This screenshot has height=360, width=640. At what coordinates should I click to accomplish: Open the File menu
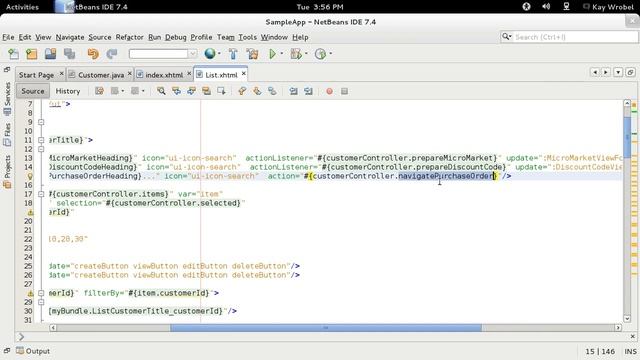8,37
